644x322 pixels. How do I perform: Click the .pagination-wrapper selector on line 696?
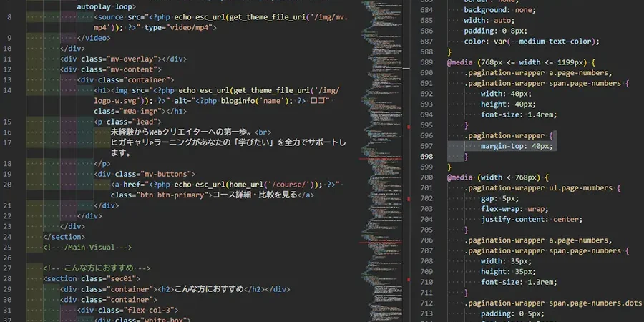[x=504, y=135]
